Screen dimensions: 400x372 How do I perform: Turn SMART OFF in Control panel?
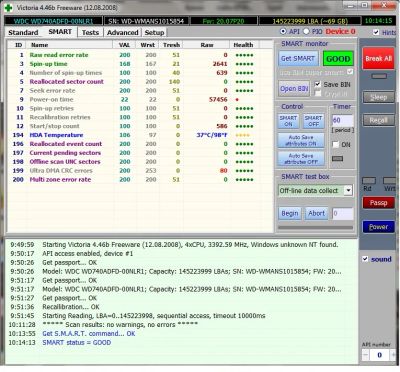pos(313,121)
